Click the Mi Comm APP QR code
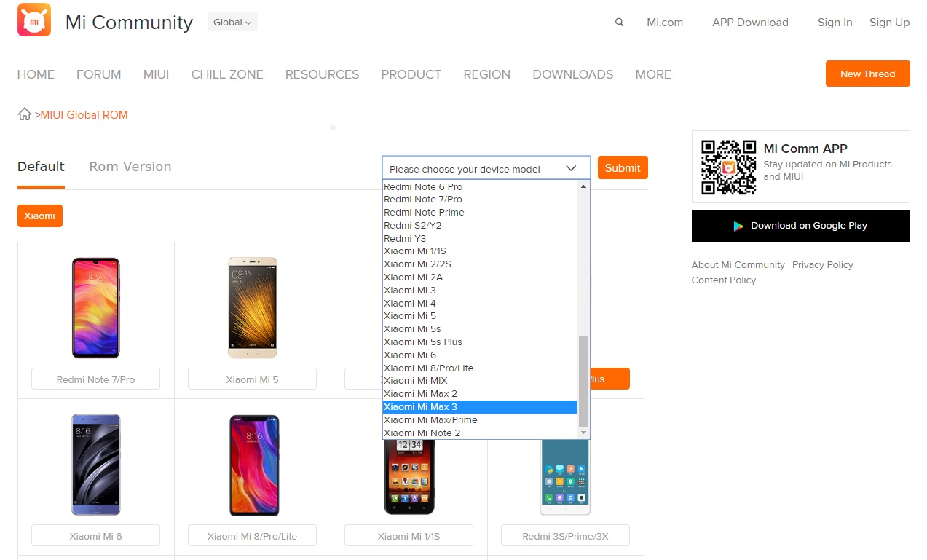 729,167
